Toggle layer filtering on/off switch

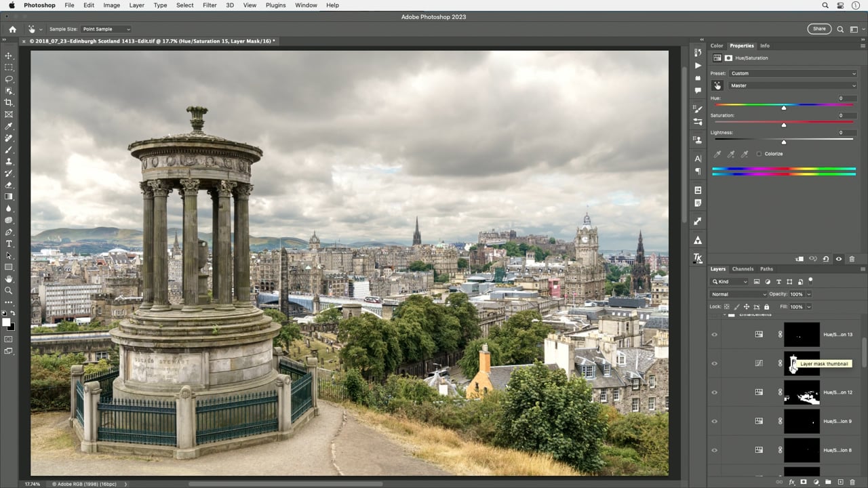click(810, 280)
